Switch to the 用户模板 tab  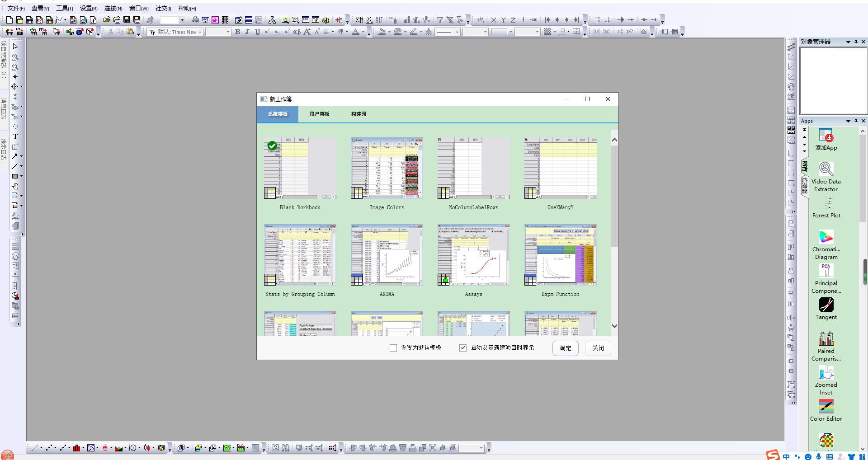click(319, 114)
